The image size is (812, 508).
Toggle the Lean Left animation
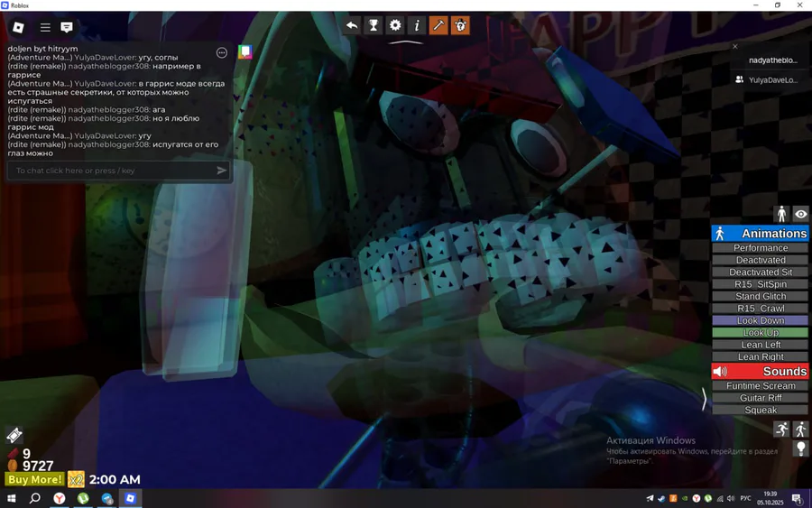point(761,345)
